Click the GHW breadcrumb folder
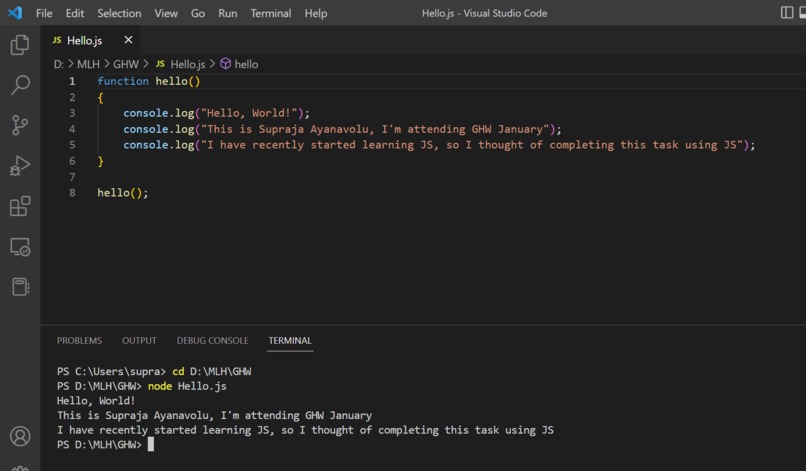Image resolution: width=806 pixels, height=471 pixels. 126,64
